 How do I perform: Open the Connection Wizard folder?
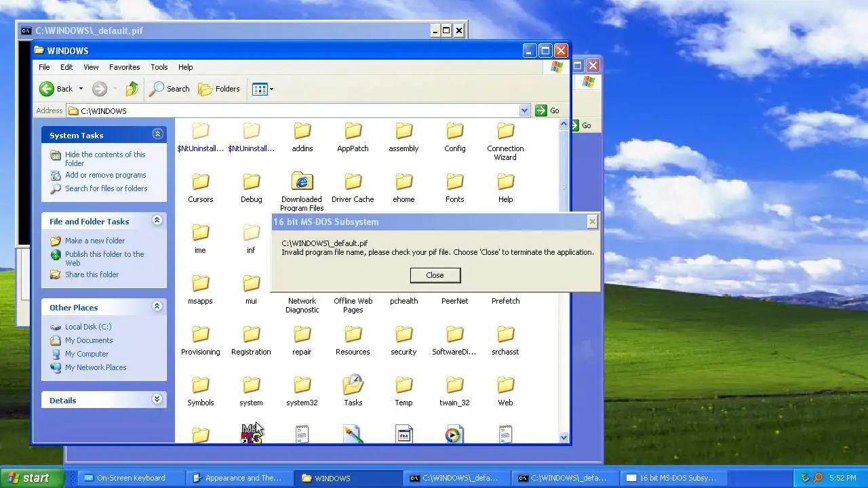click(x=505, y=142)
